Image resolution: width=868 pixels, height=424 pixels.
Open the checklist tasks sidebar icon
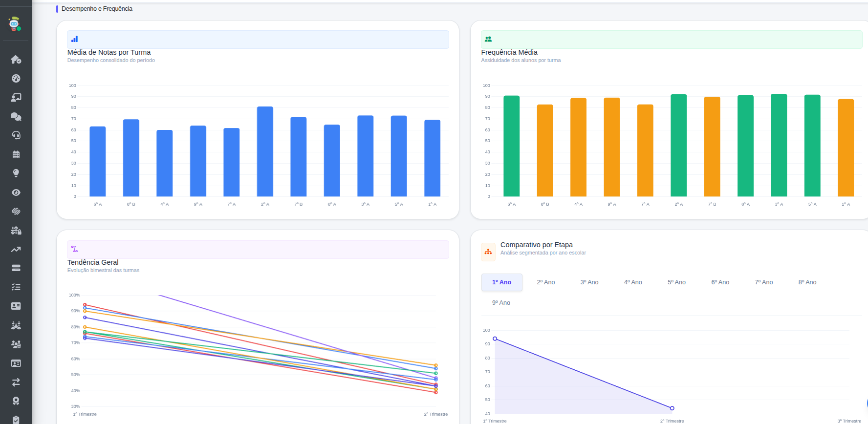16,287
